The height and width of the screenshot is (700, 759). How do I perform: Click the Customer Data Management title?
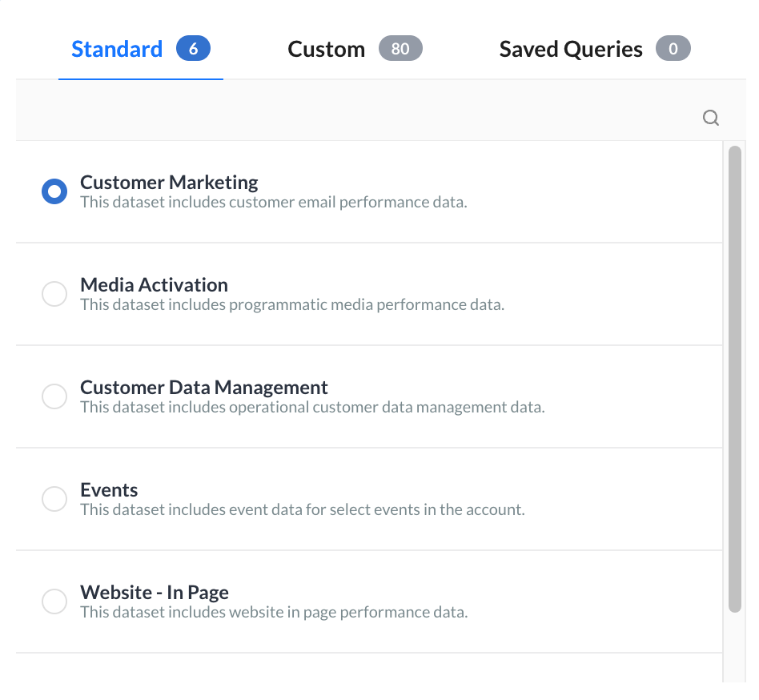203,388
